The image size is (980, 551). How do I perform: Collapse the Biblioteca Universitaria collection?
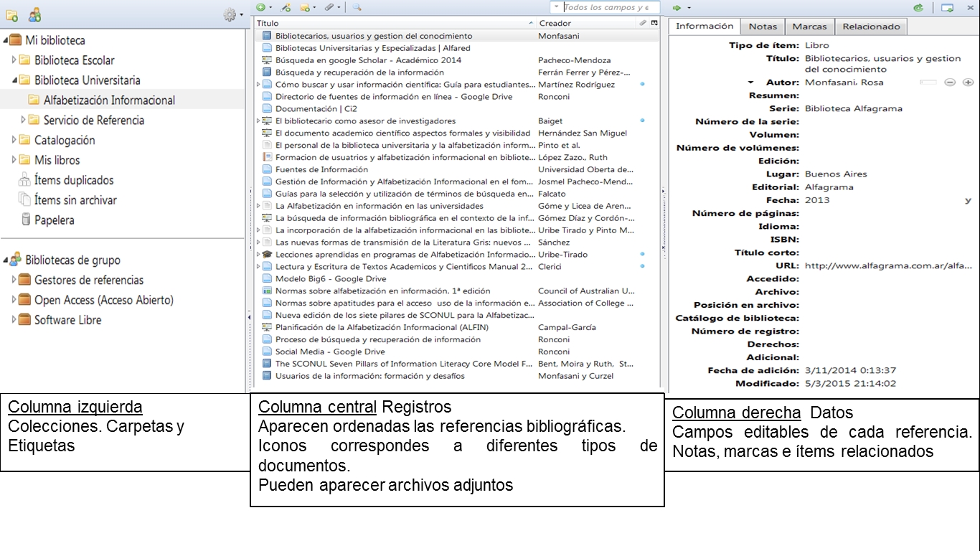click(14, 80)
